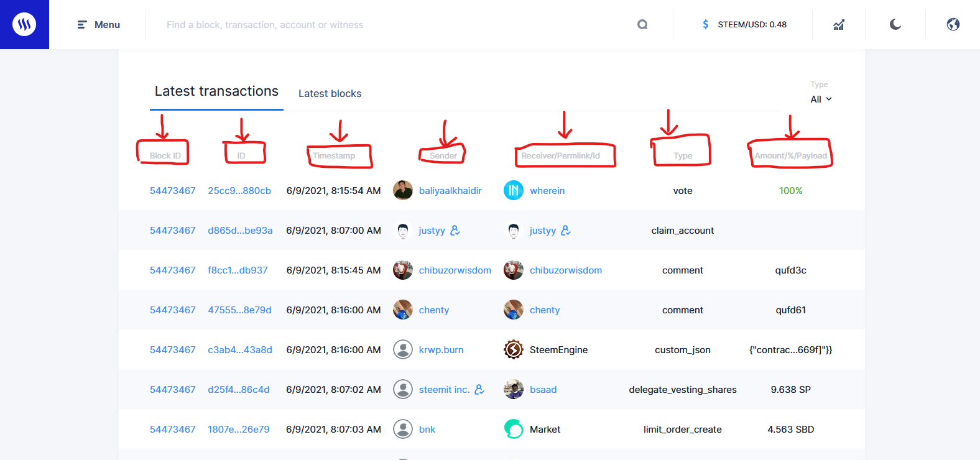The width and height of the screenshot is (980, 460).
Task: Open transaction f8cc1...db937
Action: pos(238,270)
